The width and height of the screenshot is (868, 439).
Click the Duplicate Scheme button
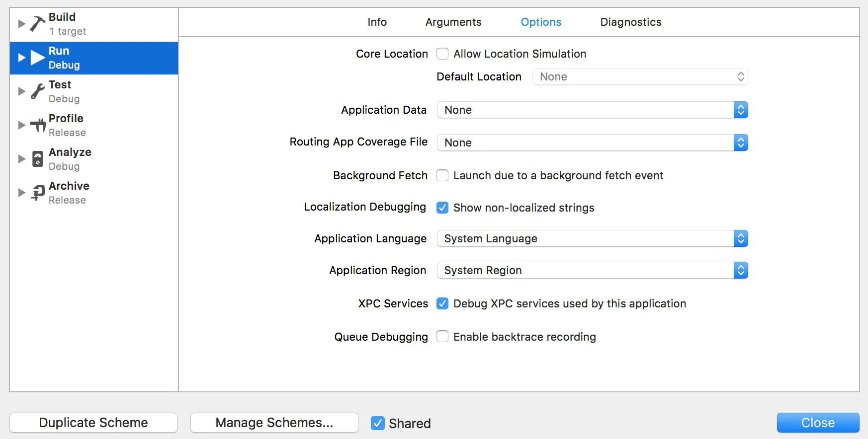(x=93, y=423)
